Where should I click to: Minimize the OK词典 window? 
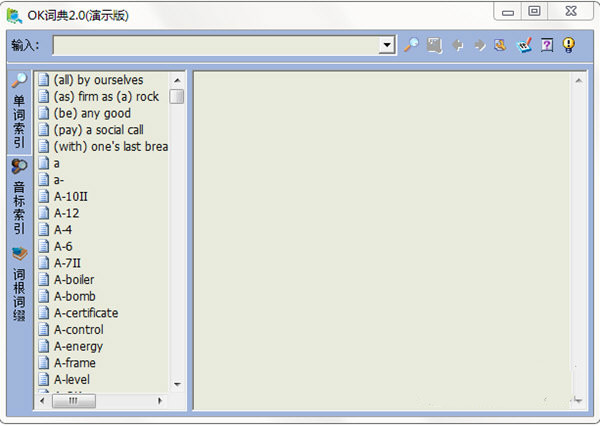[508, 11]
